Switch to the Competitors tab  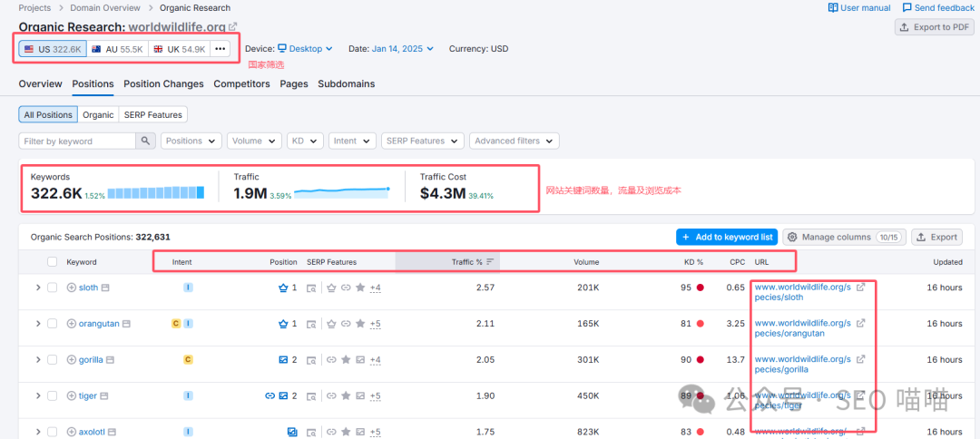pos(242,83)
